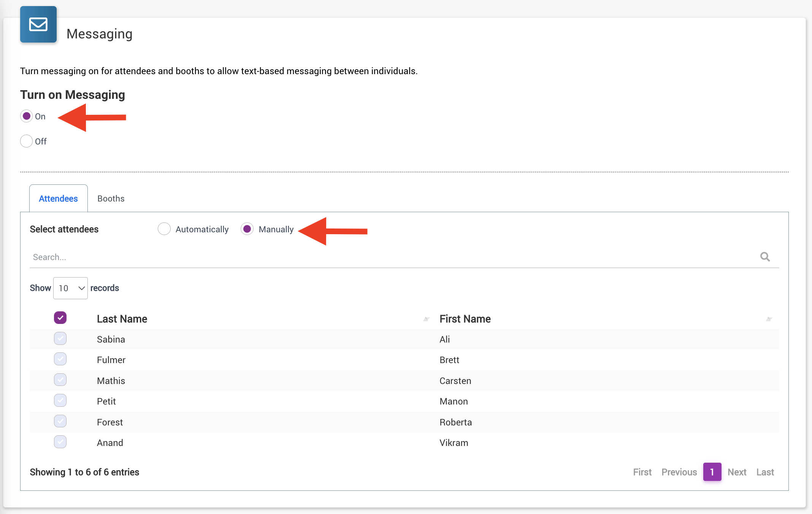Switch to the Booths tab
Viewport: 812px width, 514px height.
111,198
